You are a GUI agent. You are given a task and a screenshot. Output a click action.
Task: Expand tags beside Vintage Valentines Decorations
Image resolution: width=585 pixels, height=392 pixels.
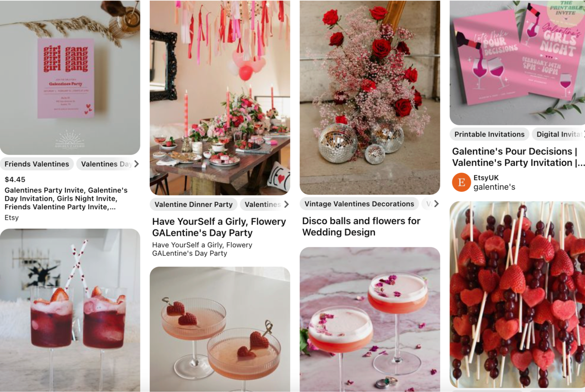[436, 204]
